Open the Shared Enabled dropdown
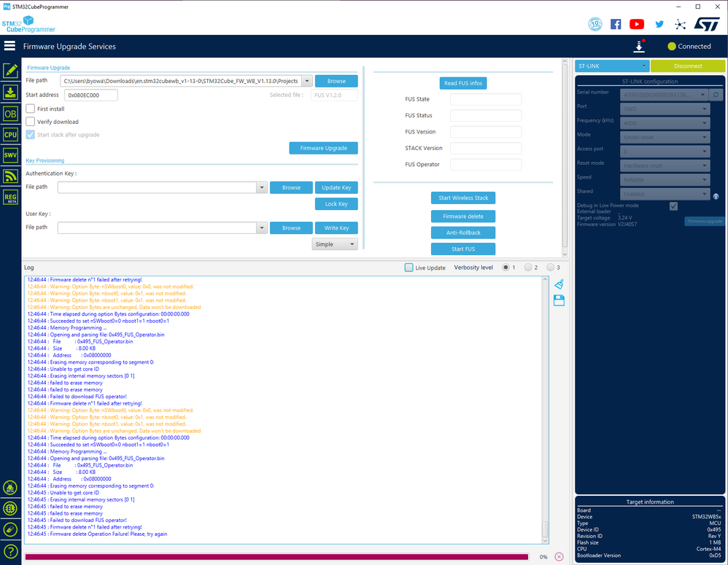The height and width of the screenshot is (565, 728). click(x=665, y=194)
